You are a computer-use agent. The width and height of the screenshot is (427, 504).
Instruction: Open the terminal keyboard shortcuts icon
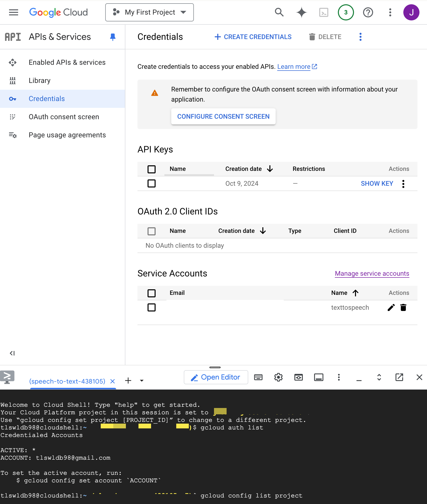258,377
